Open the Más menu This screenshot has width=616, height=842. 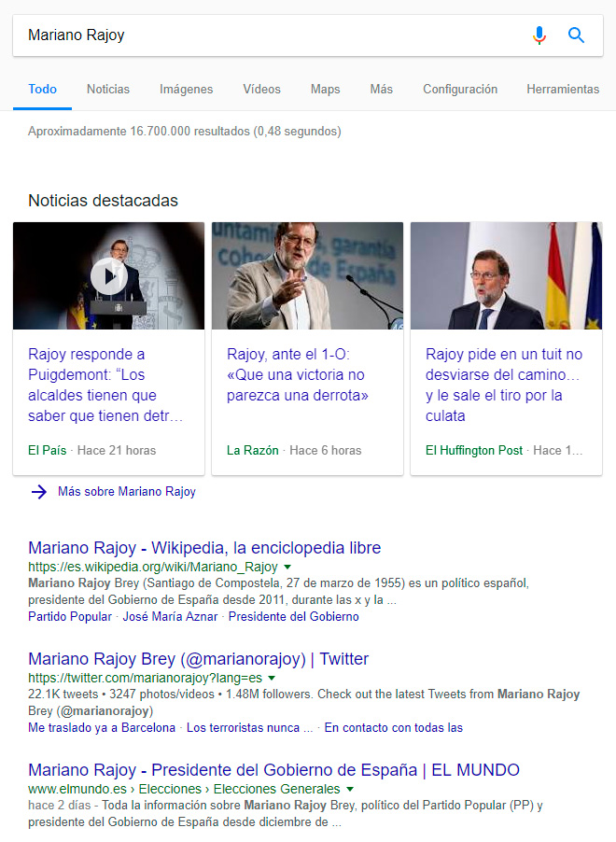[382, 89]
